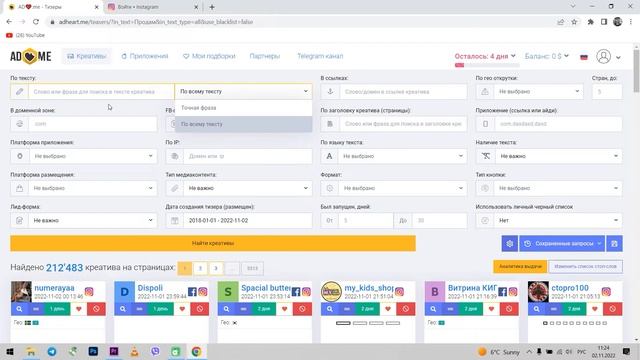Open Photoshop from the taskbar

[93, 351]
